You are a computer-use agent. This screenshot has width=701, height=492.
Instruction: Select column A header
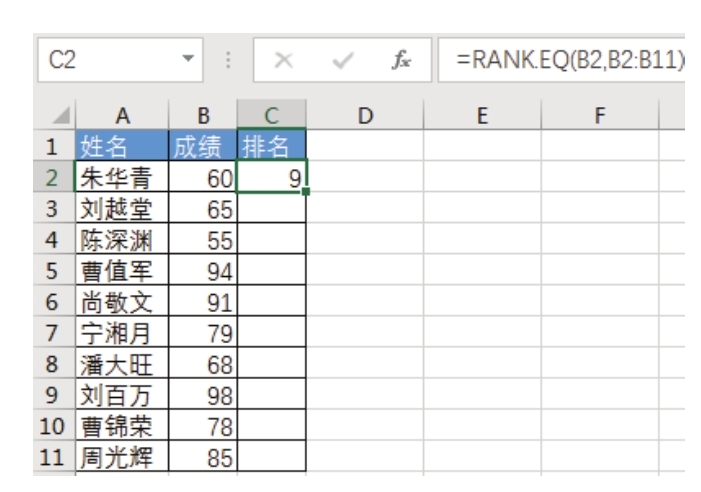coord(119,118)
